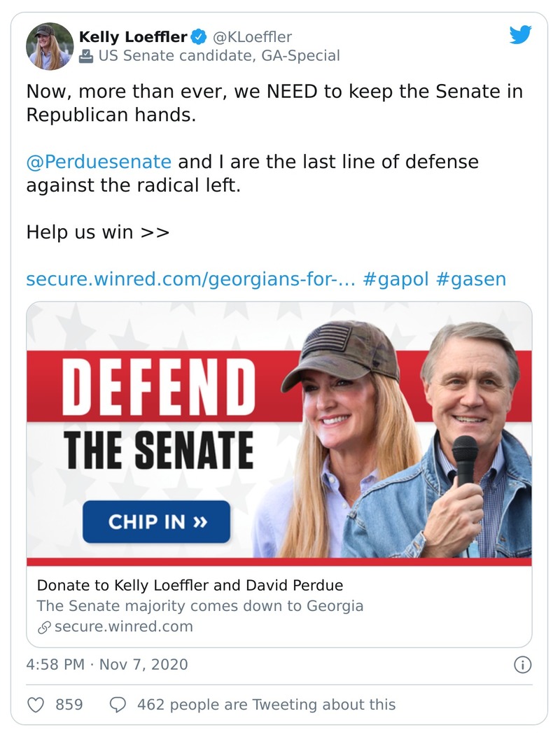
Task: Open the @Perduesenate mention
Action: pos(99,162)
